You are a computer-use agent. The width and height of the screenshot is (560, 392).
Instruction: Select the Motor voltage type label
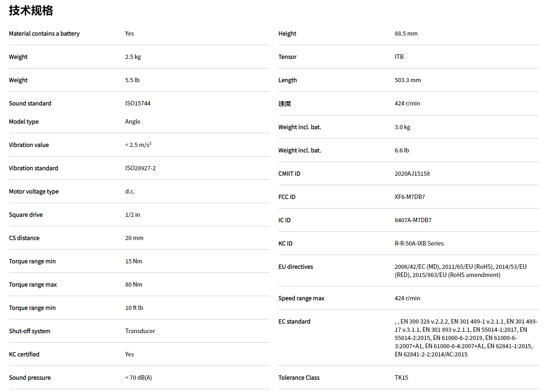(x=34, y=192)
